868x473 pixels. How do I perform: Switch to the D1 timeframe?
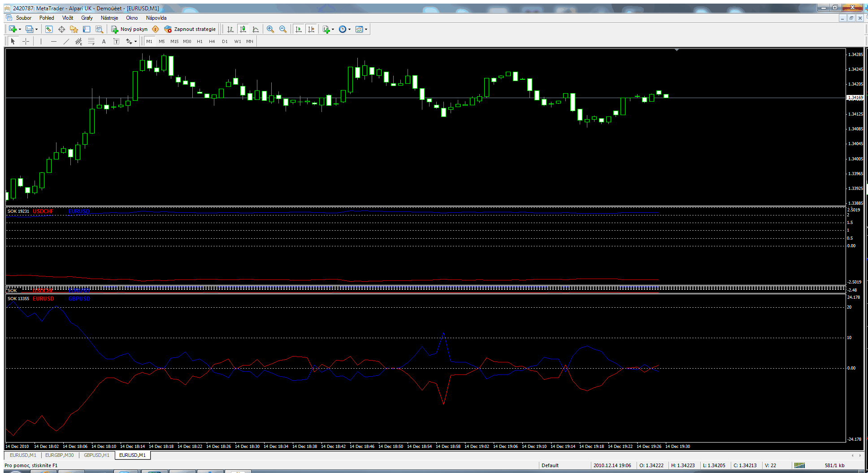click(x=225, y=41)
